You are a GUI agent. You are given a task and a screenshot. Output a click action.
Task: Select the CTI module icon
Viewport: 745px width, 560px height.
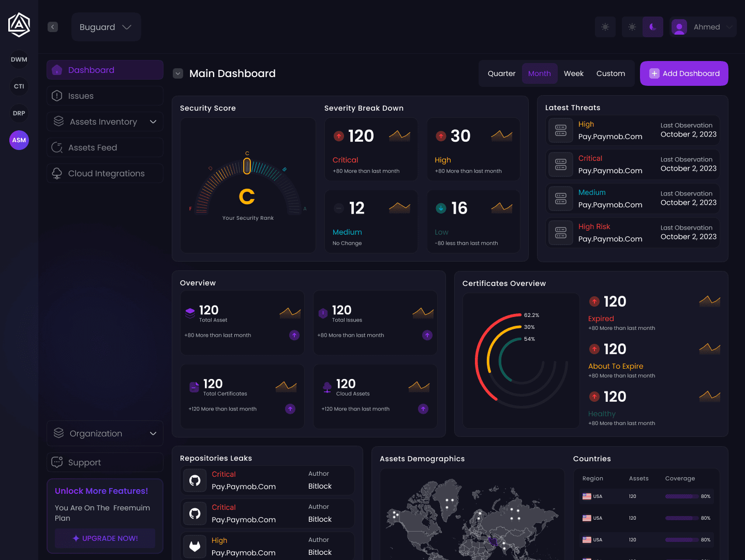(x=19, y=86)
